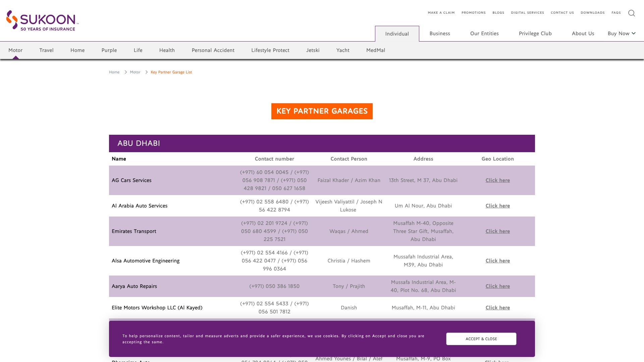Screen dimensions: 644x362
Task: Click the Geo Location column header
Action: 498,159
